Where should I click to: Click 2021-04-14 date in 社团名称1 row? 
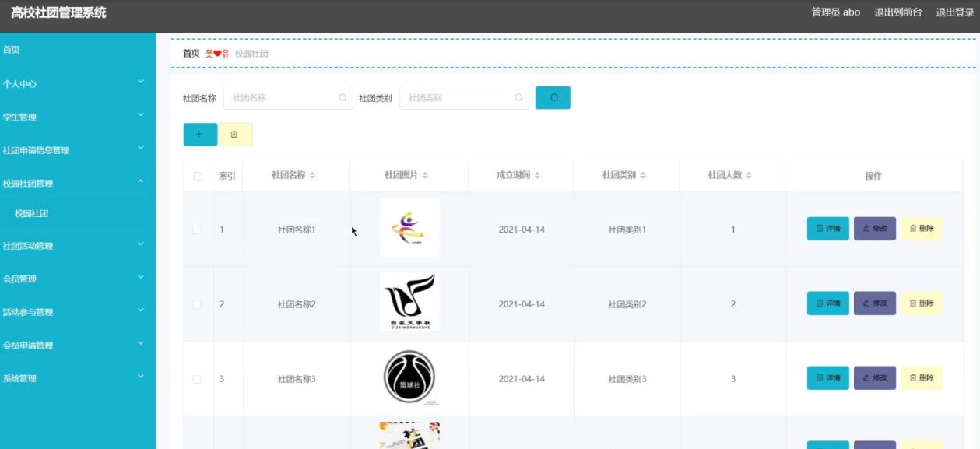(x=522, y=230)
